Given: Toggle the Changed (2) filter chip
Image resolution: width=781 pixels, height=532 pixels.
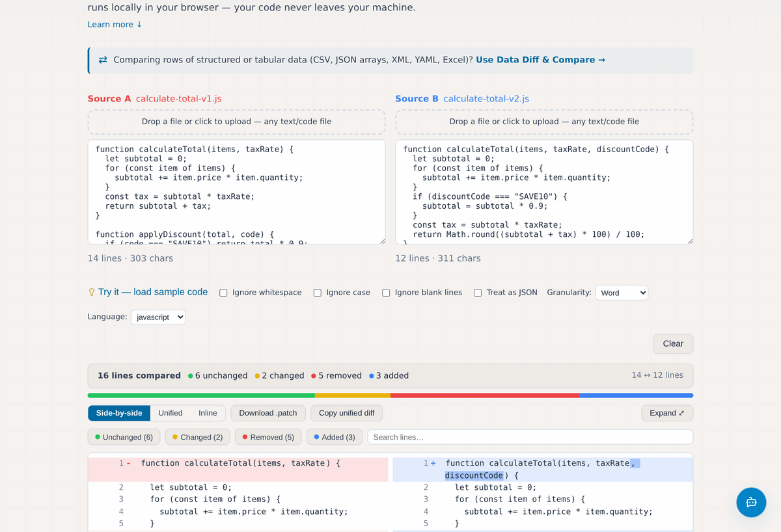Looking at the screenshot, I should click(197, 437).
